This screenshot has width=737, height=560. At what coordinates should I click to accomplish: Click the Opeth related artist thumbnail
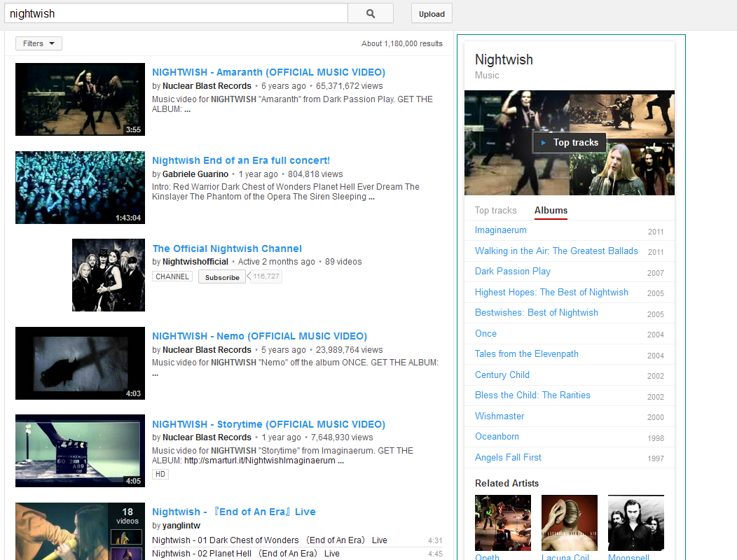point(503,523)
